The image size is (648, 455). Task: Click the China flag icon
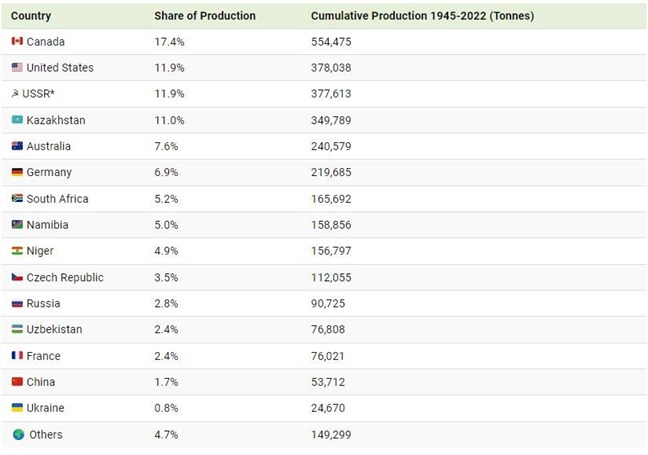click(x=17, y=381)
